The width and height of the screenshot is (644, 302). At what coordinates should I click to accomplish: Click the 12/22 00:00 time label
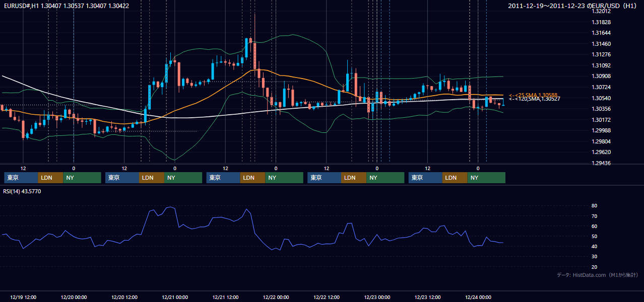(276, 297)
